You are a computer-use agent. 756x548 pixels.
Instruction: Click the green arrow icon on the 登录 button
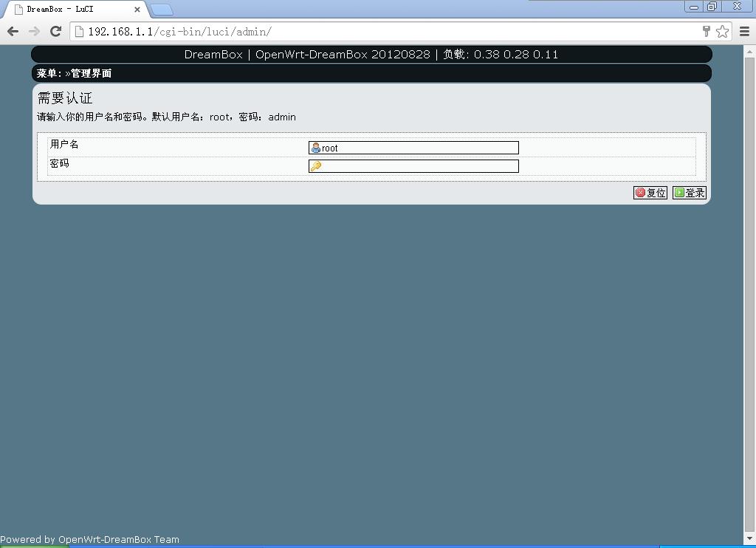[678, 192]
